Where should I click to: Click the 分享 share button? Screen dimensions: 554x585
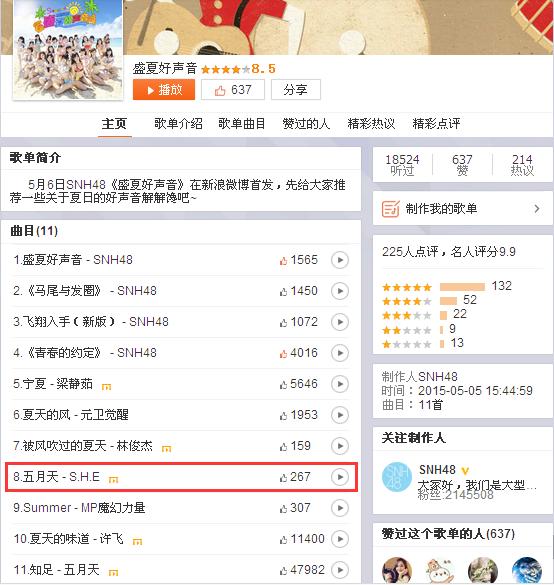click(x=295, y=90)
